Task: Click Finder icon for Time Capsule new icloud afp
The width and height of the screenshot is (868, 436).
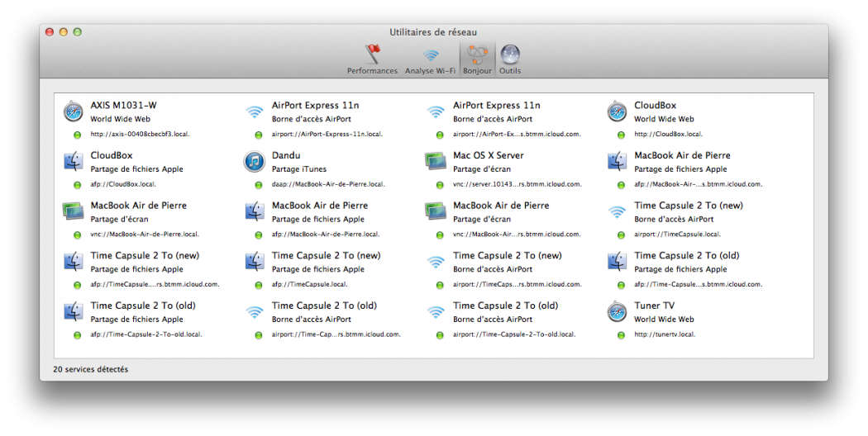Action: (x=73, y=262)
